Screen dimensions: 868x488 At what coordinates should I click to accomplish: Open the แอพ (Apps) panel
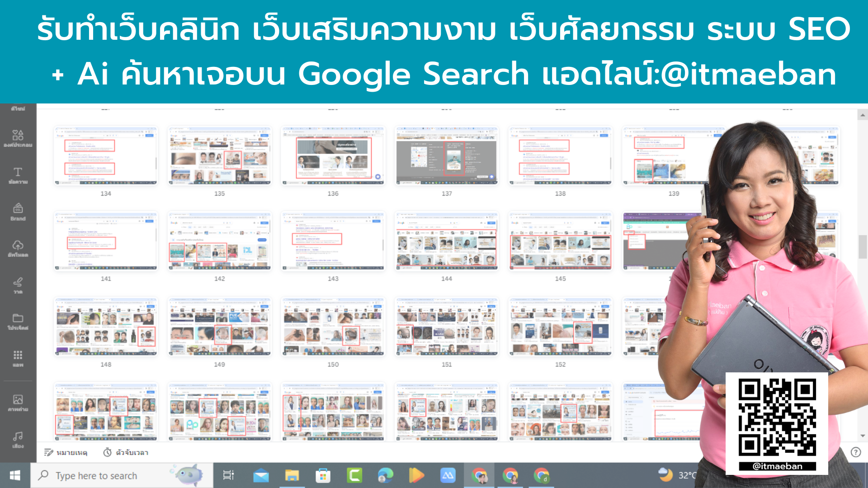[x=17, y=357]
